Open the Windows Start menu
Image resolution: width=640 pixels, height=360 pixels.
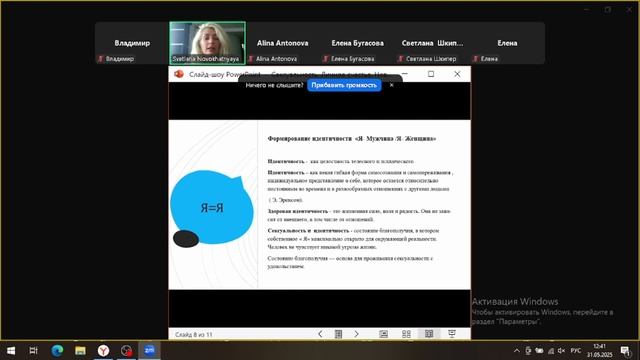[x=11, y=350]
